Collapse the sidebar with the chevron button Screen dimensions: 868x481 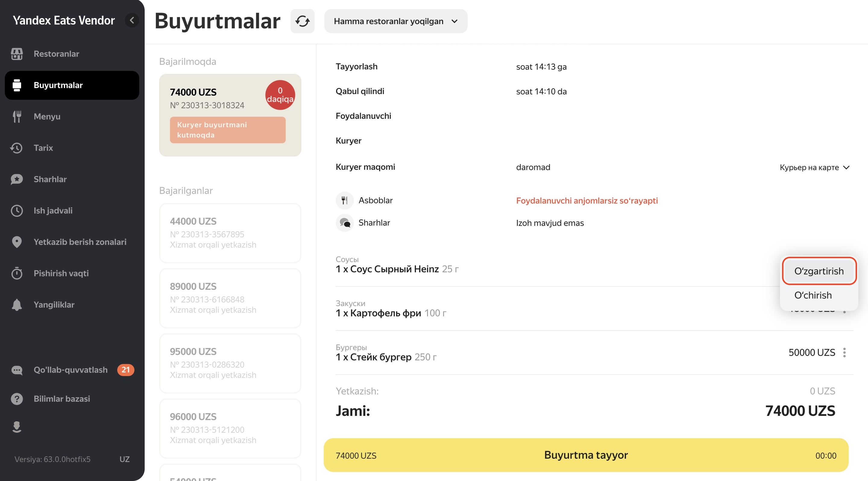point(132,20)
